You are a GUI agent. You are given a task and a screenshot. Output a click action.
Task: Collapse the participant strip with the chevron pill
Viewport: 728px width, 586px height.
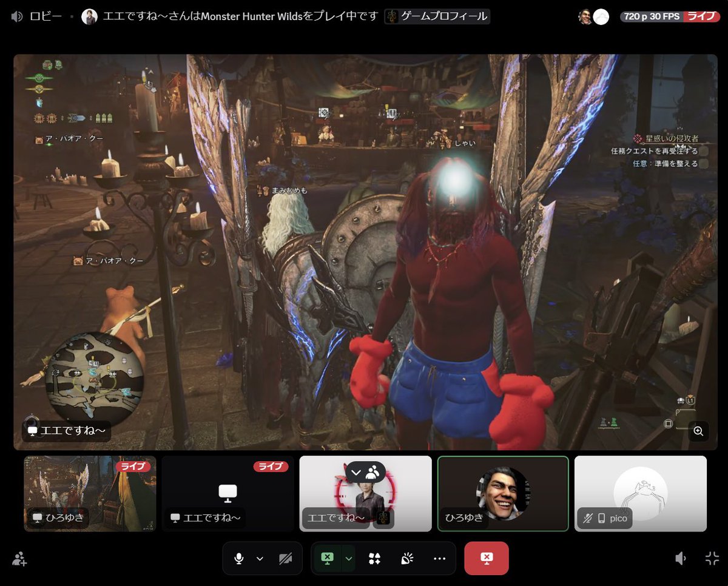click(365, 472)
